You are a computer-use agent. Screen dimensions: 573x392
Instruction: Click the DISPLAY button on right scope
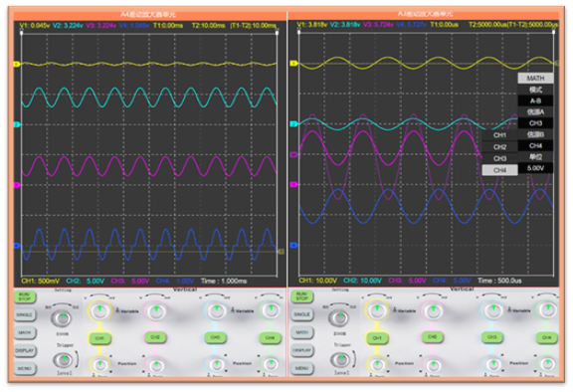[301, 350]
